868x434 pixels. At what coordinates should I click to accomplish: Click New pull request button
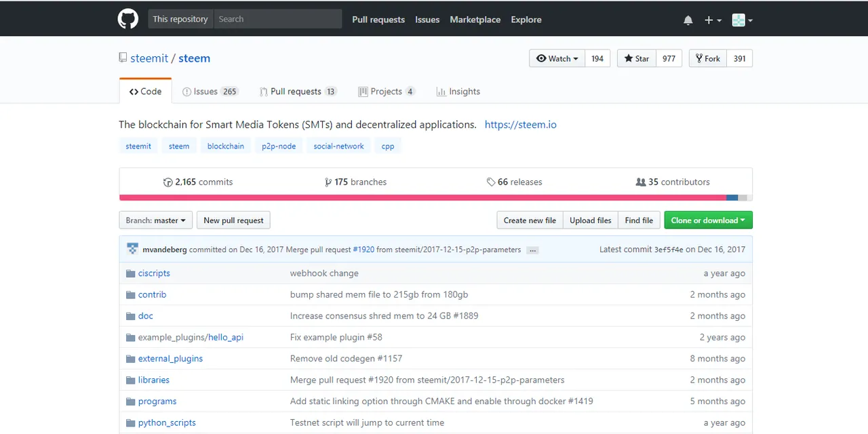(233, 220)
